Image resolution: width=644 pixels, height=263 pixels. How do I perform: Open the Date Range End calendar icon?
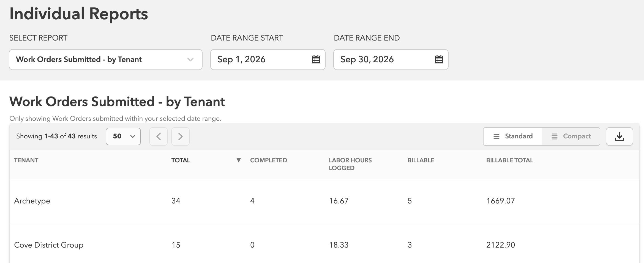439,59
